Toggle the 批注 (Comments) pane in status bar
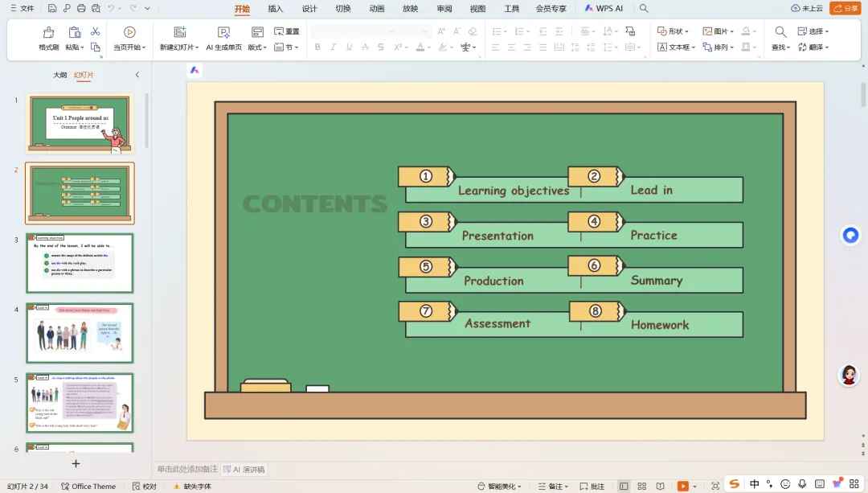 (592, 487)
